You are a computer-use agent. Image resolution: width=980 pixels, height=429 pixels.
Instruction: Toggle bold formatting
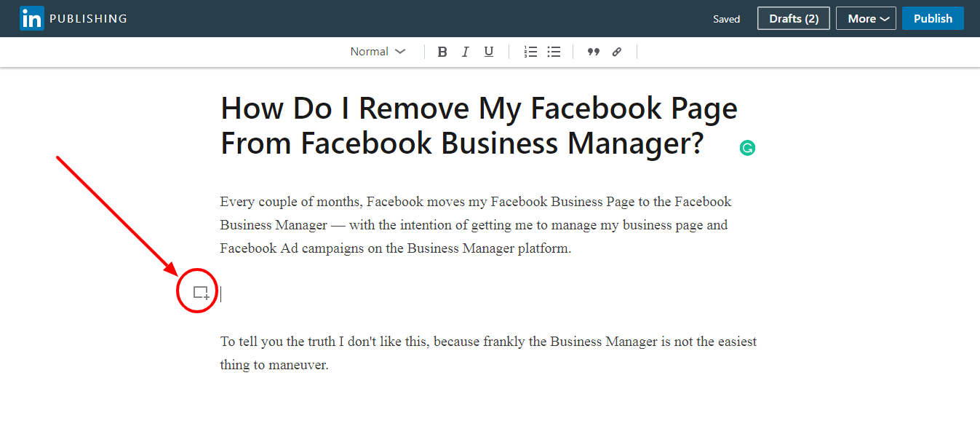(x=442, y=52)
